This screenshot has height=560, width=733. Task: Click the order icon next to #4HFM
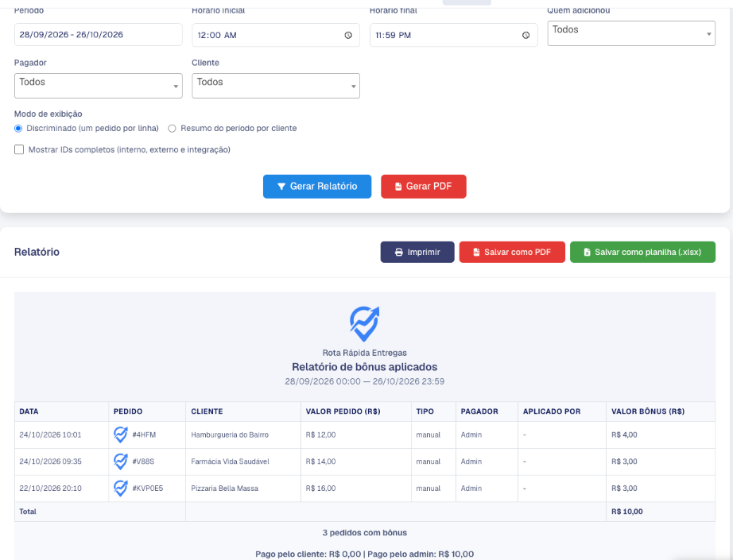pyautogui.click(x=121, y=434)
